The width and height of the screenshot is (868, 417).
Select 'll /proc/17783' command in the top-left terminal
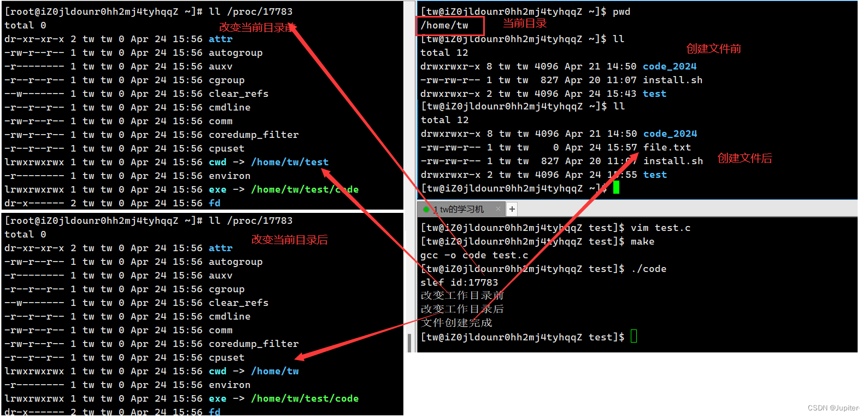251,11
